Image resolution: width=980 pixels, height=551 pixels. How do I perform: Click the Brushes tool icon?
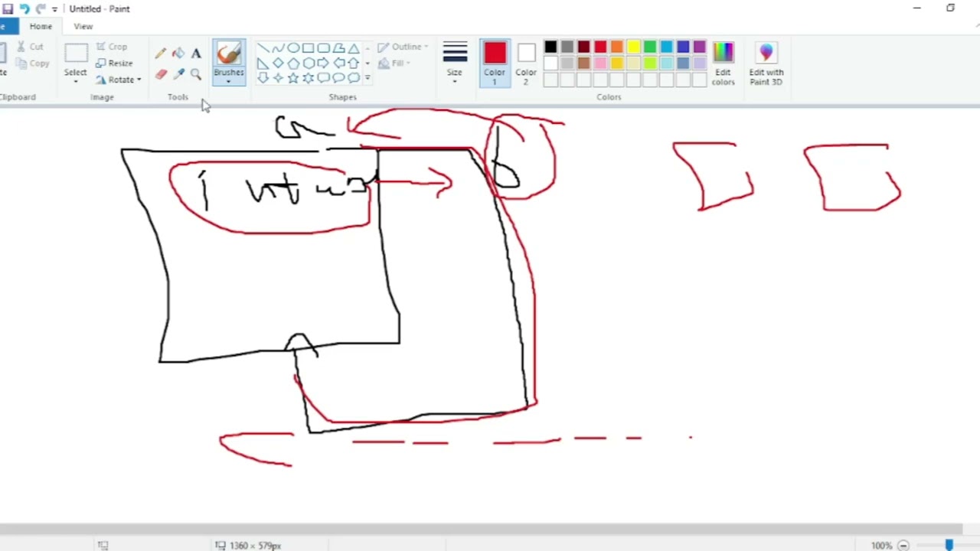229,54
